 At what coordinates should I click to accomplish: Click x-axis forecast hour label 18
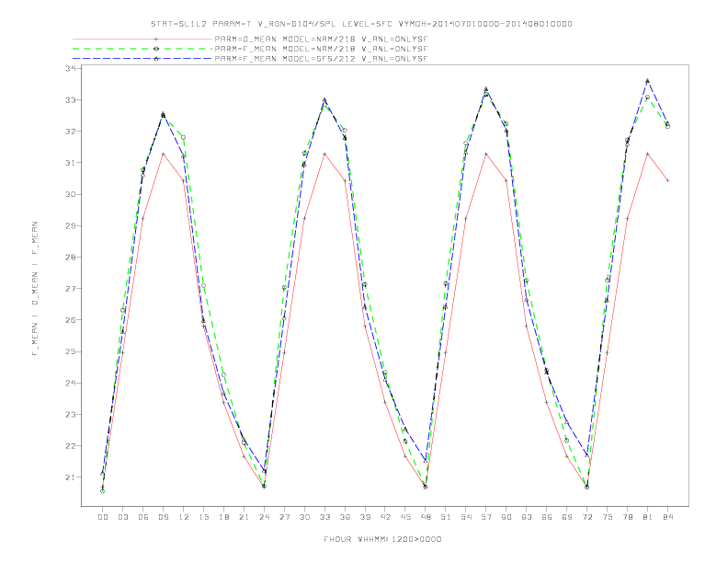pos(223,517)
